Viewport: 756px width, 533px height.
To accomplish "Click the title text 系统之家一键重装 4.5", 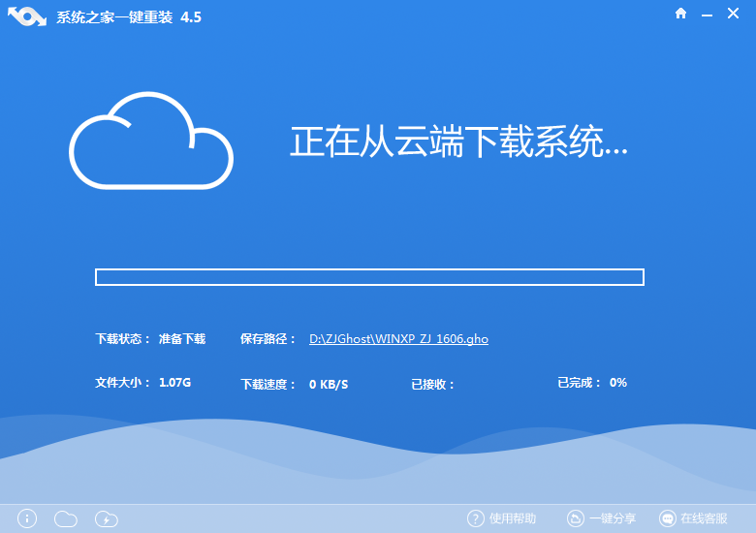I will click(129, 17).
